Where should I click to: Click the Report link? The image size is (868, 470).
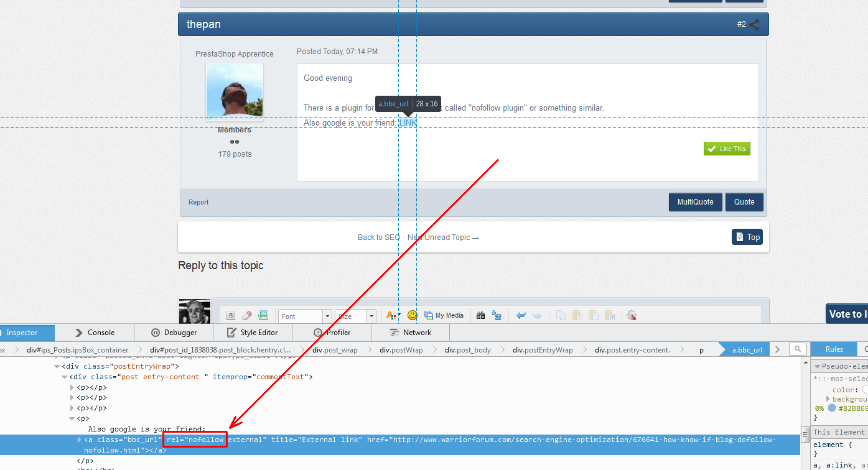[x=198, y=203]
